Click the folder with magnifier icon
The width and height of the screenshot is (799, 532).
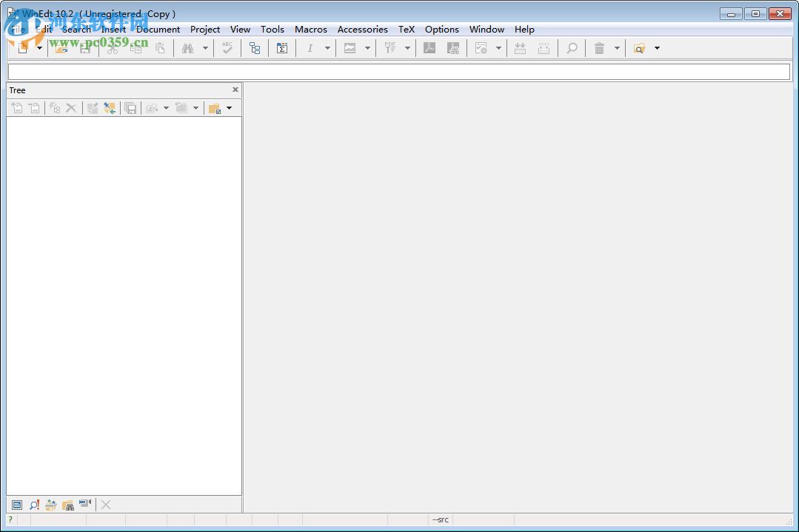(x=639, y=48)
